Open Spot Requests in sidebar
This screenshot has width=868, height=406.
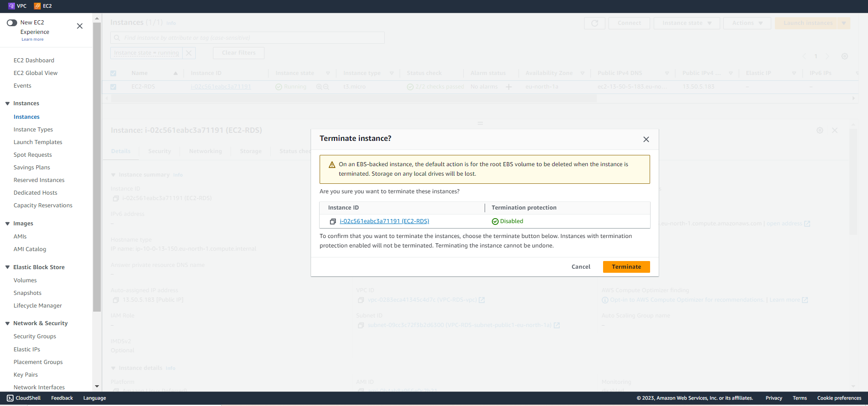33,155
